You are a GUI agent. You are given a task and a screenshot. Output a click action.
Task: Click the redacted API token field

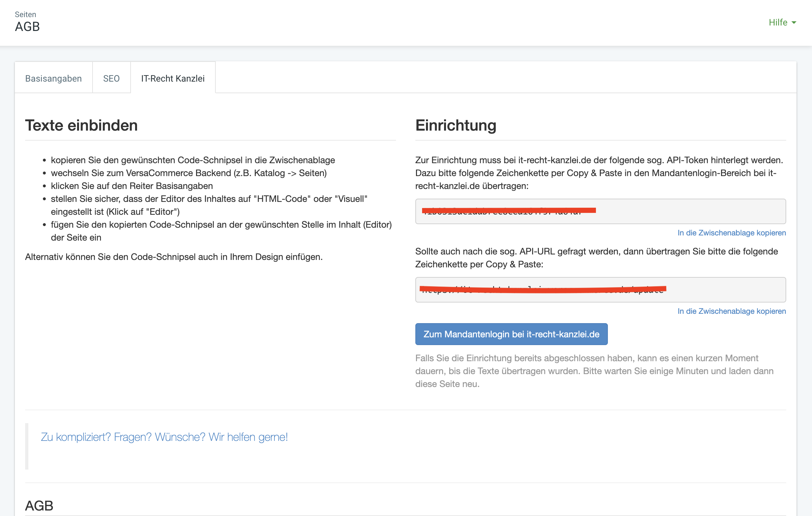click(600, 211)
